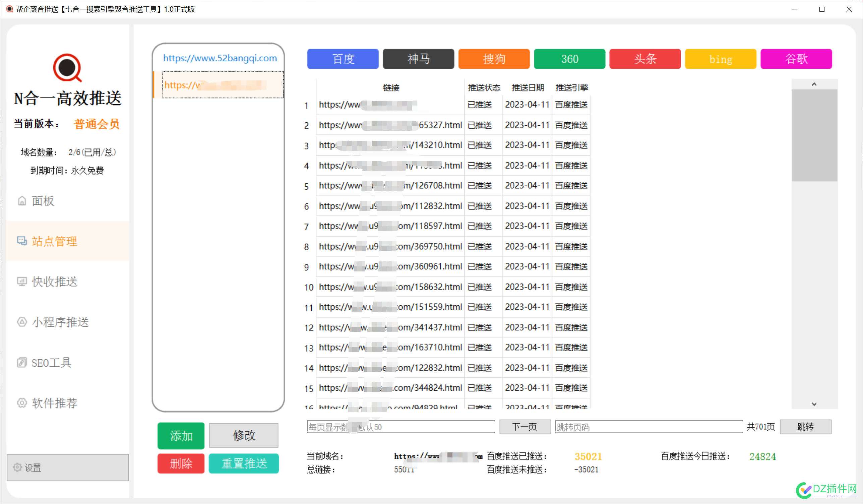Select the 神马 engine tab

[x=419, y=59]
